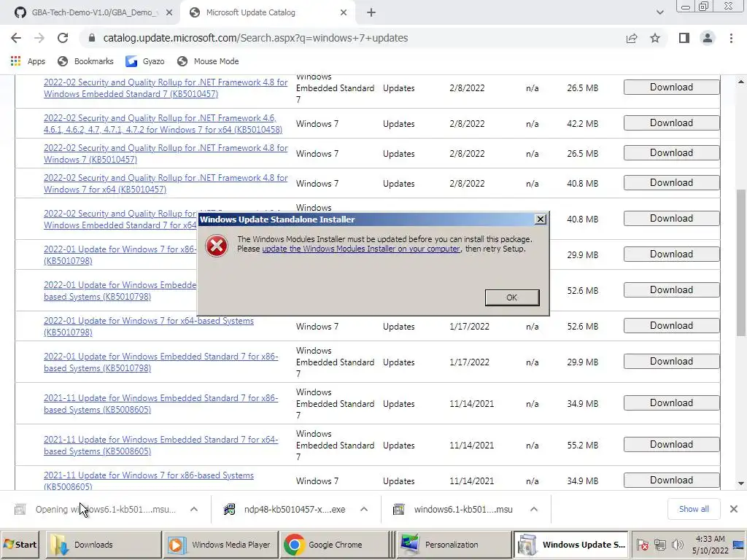Download the 29.9 MB Windows 7 x86 KB5010798 update
The height and width of the screenshot is (560, 747).
click(671, 254)
